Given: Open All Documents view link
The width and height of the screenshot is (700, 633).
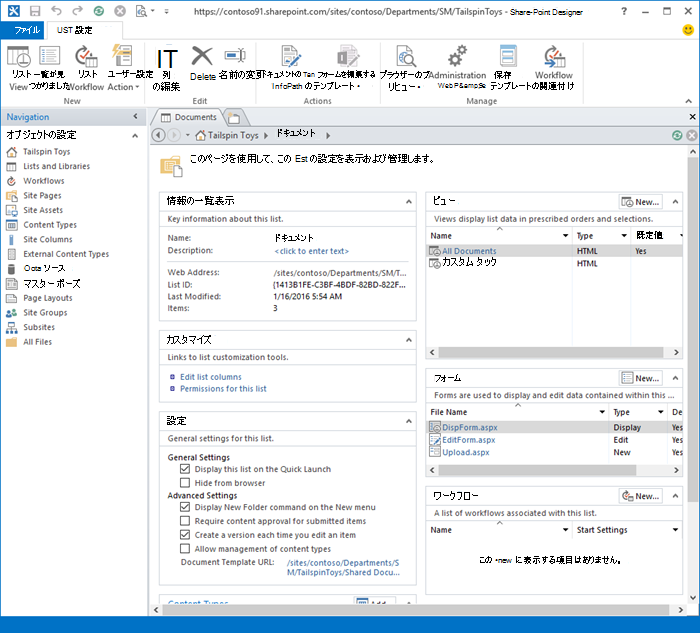Looking at the screenshot, I should pyautogui.click(x=469, y=251).
